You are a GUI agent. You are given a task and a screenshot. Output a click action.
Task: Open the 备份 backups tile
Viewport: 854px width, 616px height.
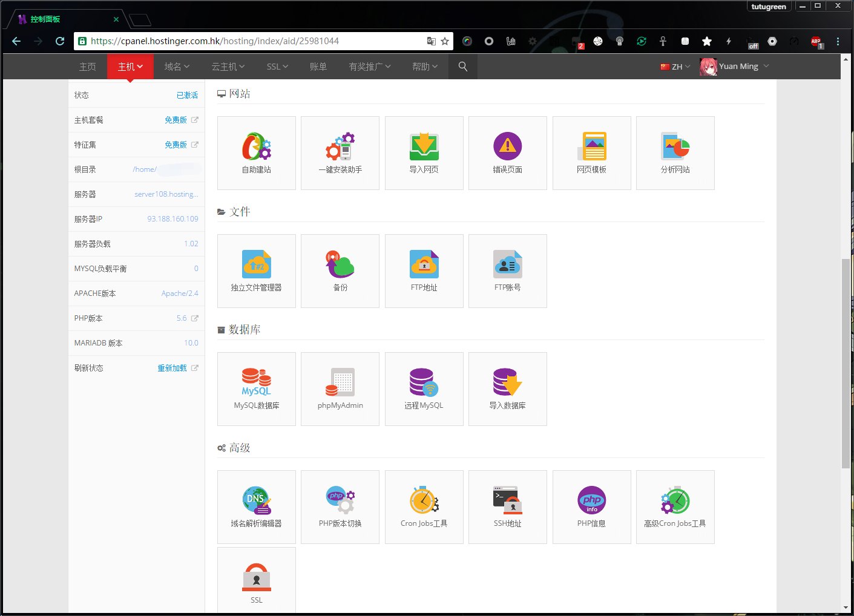pos(340,271)
